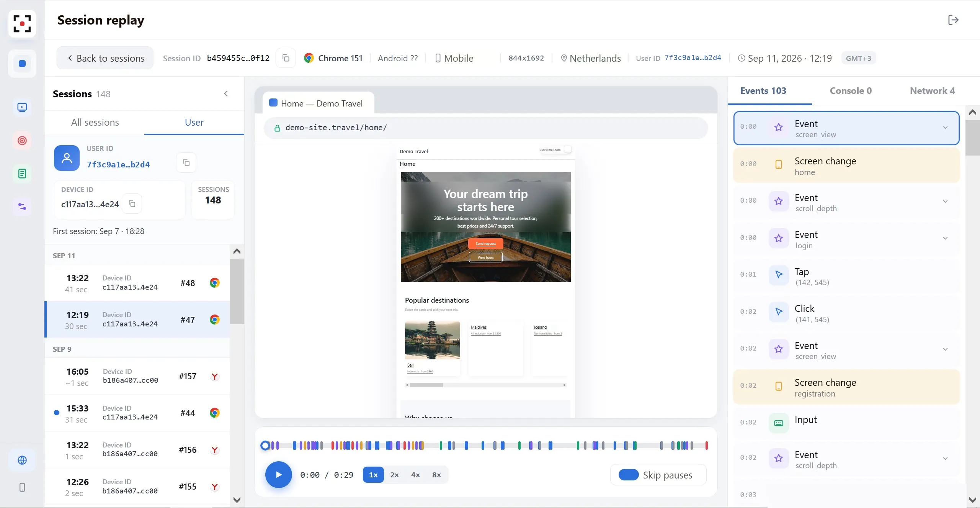
Task: Click the demo-site.travel/home/ address bar
Action: (x=486, y=128)
